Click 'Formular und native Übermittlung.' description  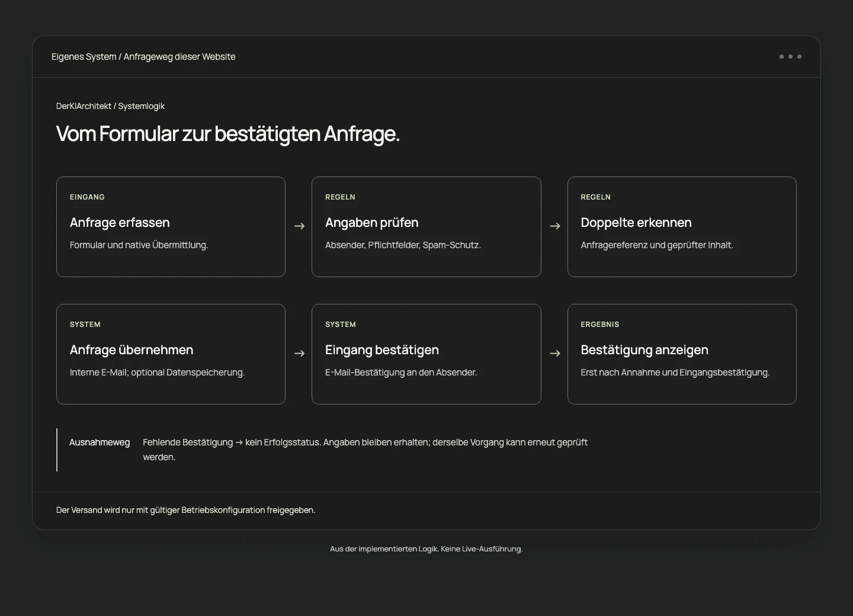(x=139, y=245)
